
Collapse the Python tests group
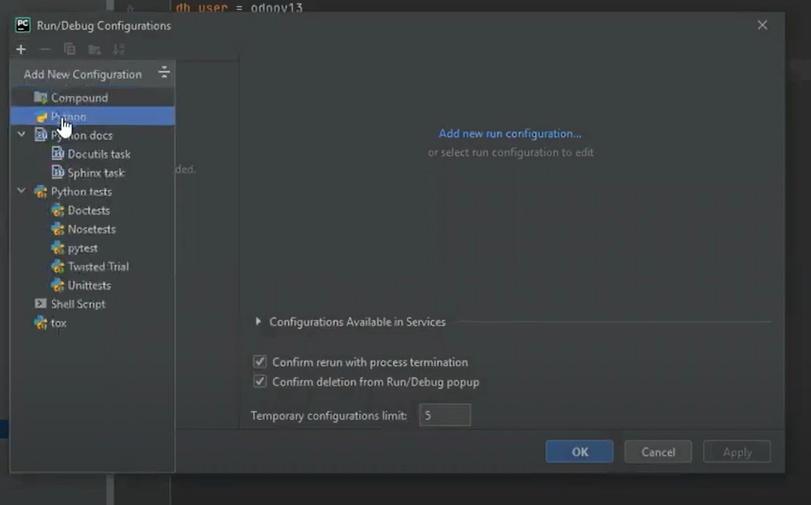(x=22, y=191)
